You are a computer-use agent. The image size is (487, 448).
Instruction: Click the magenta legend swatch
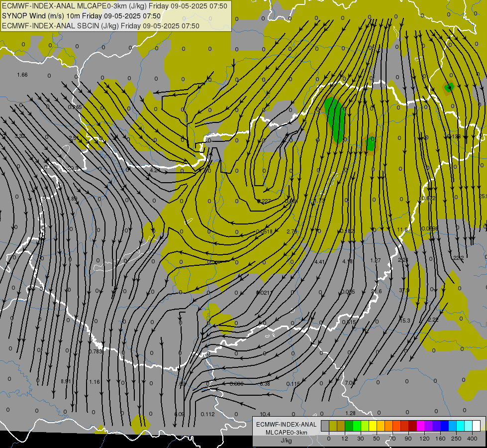[x=420, y=426]
